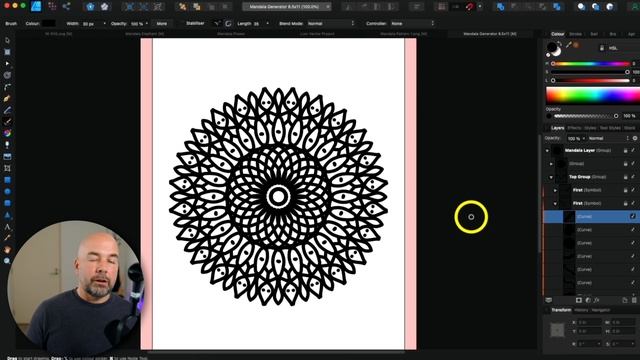Click the hue slider in Colour panel
The image size is (640, 360).
(x=591, y=64)
